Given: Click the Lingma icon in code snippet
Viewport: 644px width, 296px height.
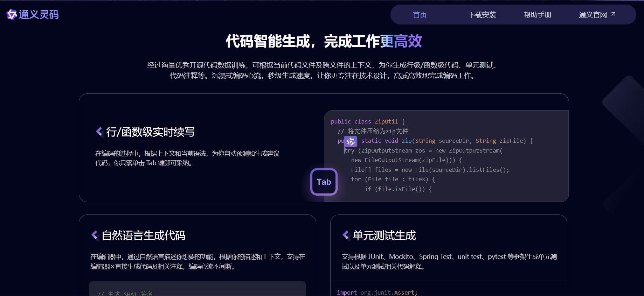Looking at the screenshot, I should tap(351, 141).
